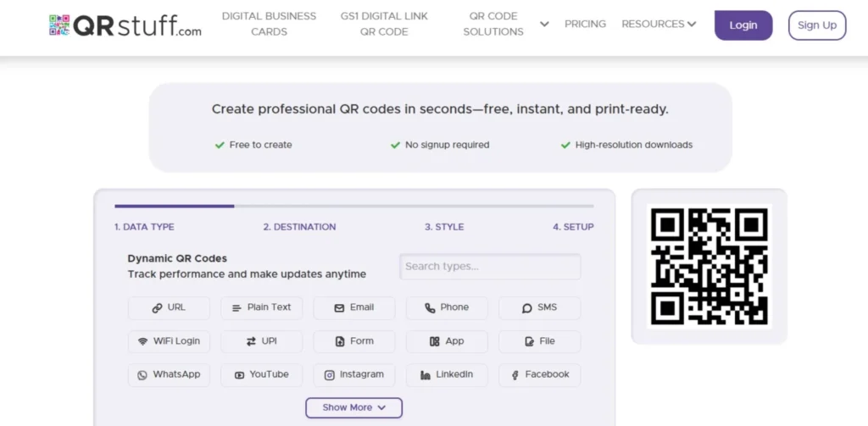Click the step progress bar

point(354,207)
